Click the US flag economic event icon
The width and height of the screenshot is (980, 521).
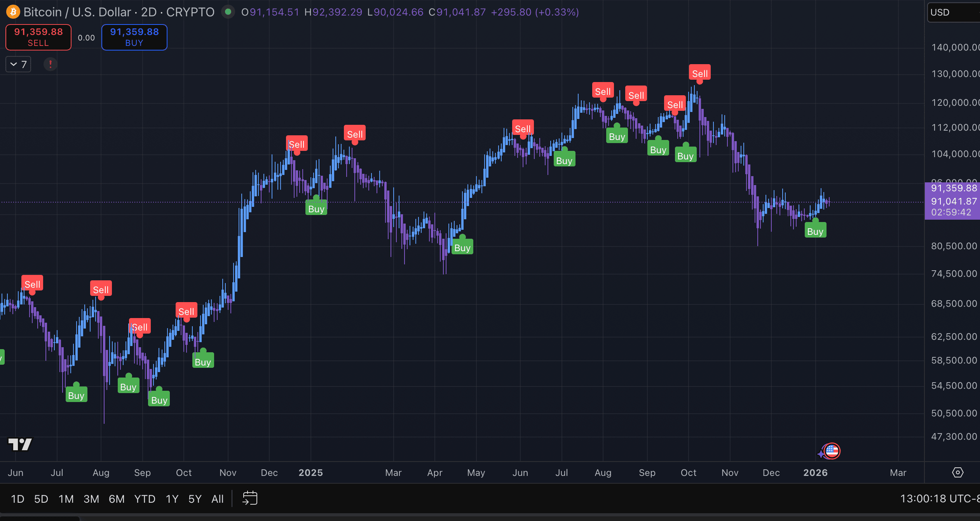click(832, 451)
